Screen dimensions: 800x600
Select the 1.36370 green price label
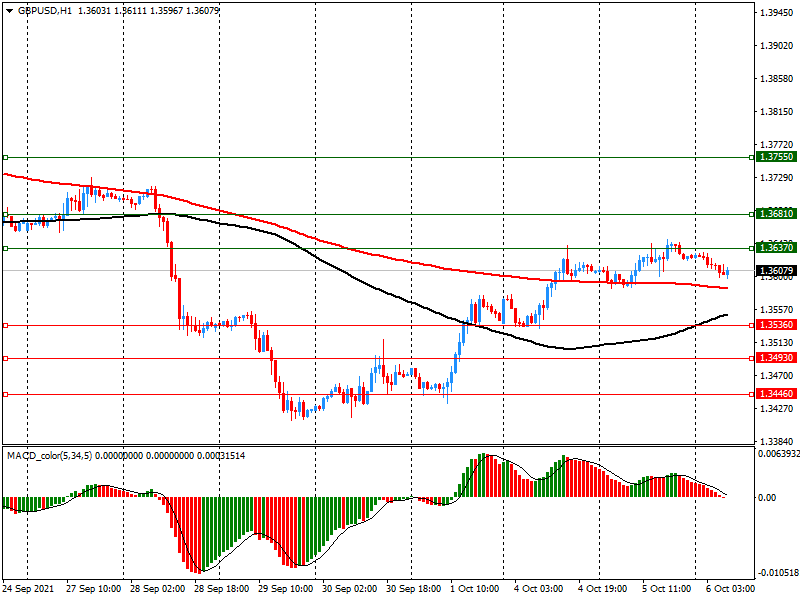click(777, 247)
